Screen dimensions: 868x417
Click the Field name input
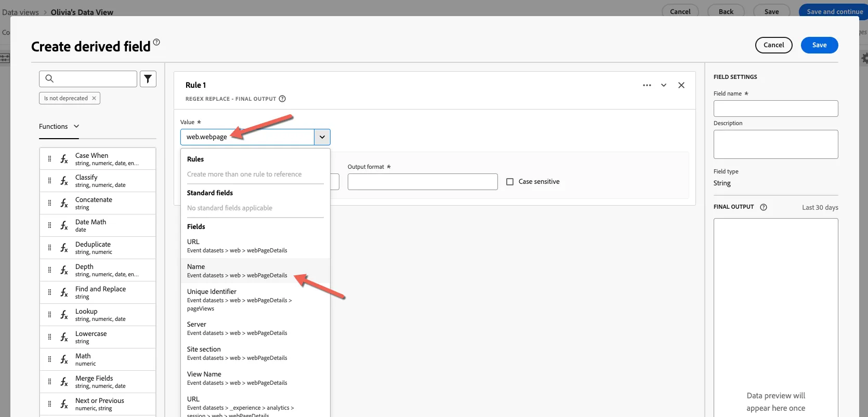(775, 109)
